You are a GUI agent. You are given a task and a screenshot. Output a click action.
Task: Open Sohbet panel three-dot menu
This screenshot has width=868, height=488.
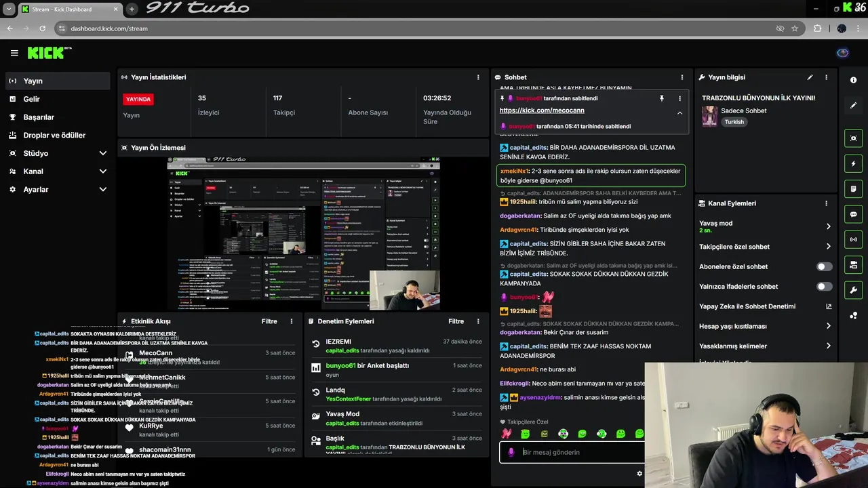[682, 77]
